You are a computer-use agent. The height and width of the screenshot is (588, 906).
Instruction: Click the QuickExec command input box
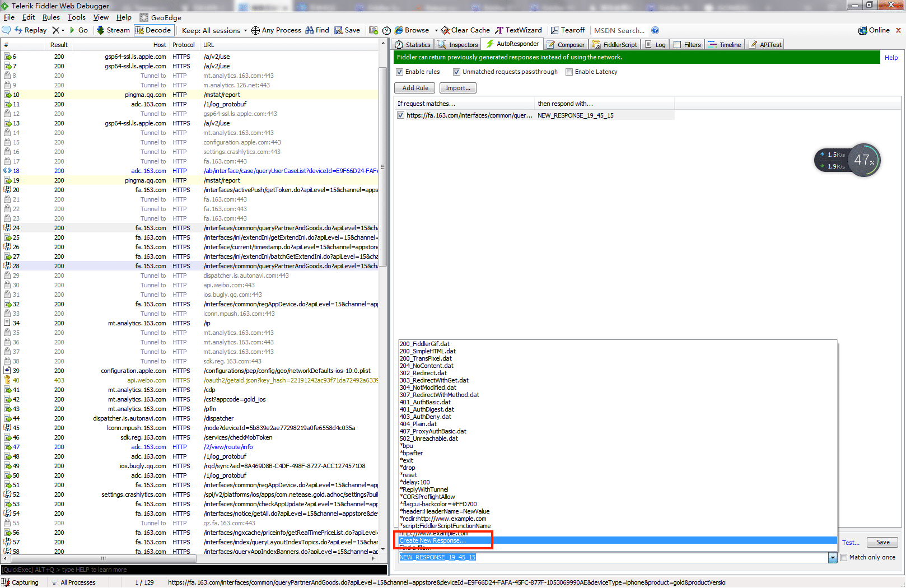click(x=194, y=570)
